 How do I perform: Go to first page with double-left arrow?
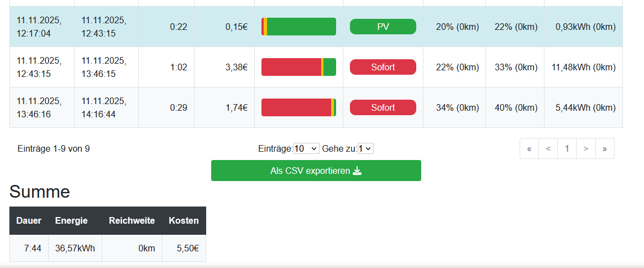[x=529, y=148]
